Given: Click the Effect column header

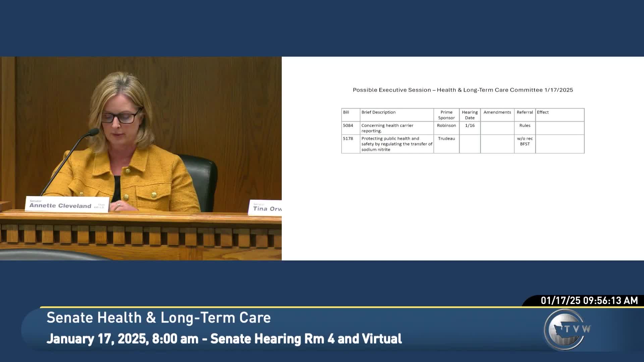Looking at the screenshot, I should coord(543,112).
